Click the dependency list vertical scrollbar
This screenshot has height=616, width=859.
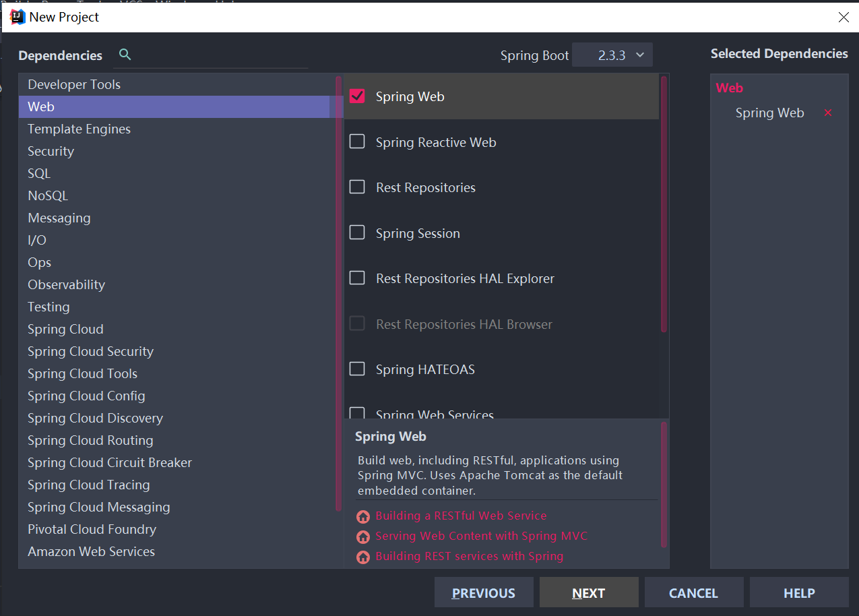click(x=664, y=204)
